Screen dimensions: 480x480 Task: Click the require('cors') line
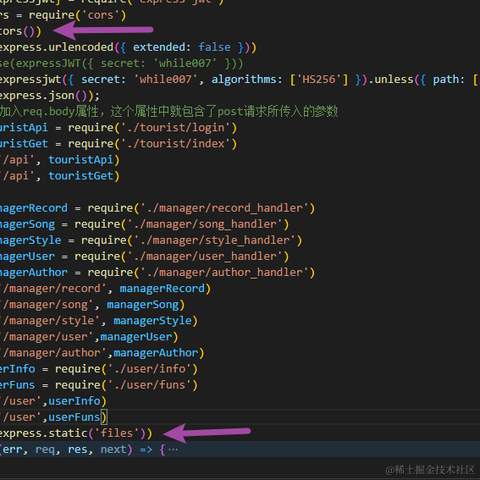click(x=63, y=15)
